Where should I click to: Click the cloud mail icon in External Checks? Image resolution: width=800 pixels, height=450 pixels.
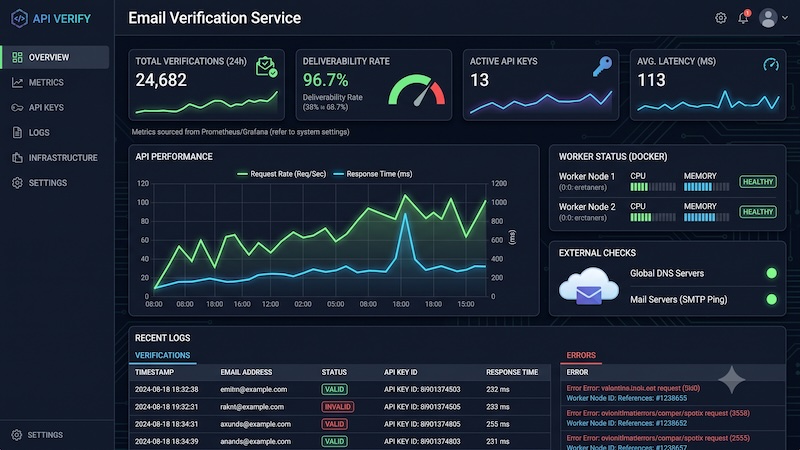click(x=589, y=286)
